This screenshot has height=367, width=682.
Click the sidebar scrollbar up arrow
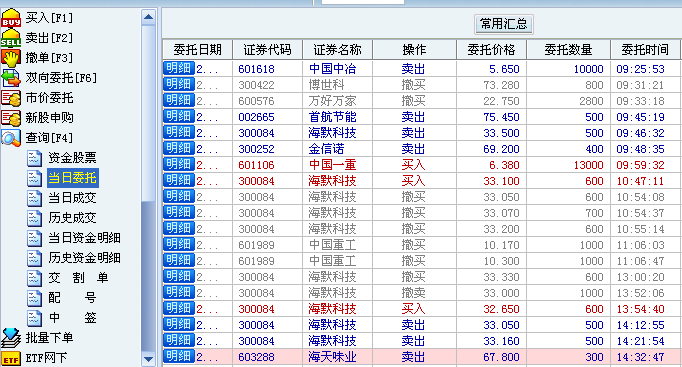click(148, 17)
